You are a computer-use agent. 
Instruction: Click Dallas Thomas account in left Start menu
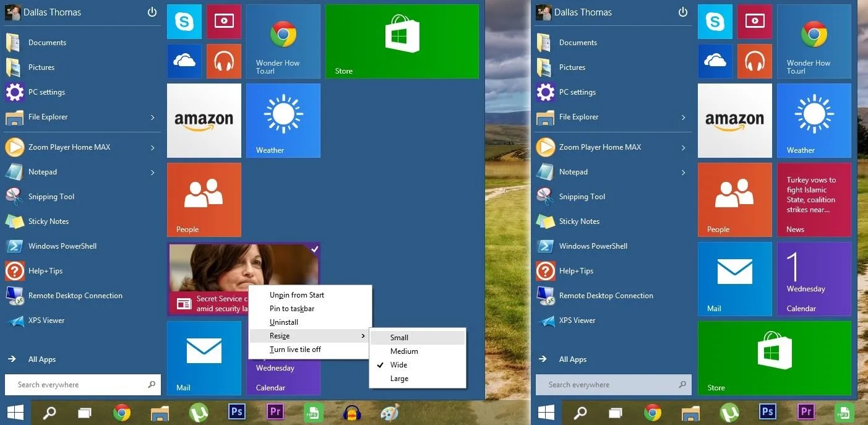tap(43, 12)
